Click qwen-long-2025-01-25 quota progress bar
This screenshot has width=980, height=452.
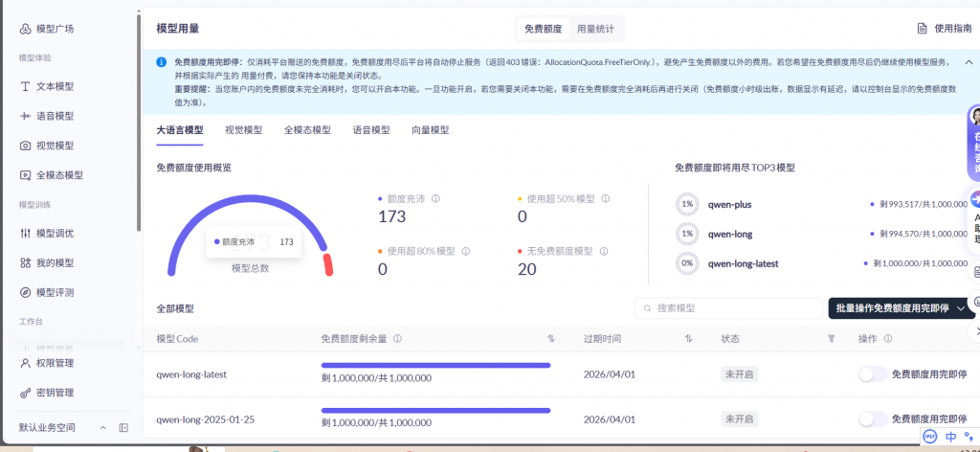(435, 410)
